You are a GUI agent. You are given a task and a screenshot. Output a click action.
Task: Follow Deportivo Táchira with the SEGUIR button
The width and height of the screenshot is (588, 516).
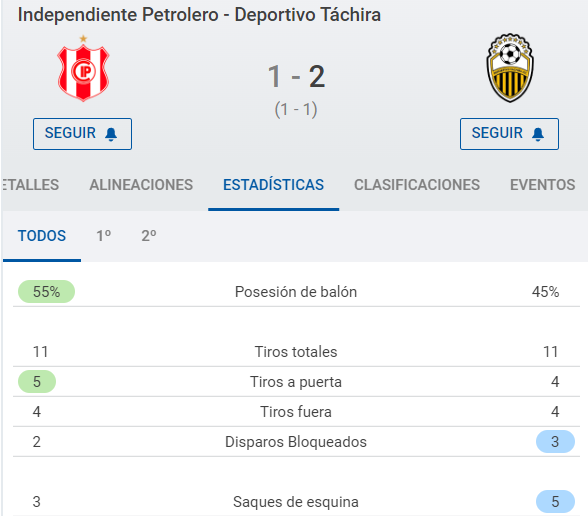point(509,134)
